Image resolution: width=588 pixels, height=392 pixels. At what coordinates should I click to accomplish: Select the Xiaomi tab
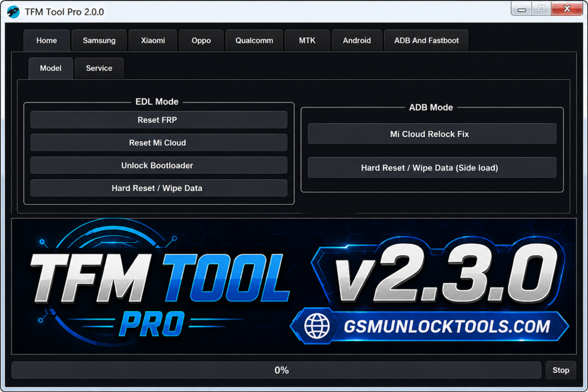point(153,41)
